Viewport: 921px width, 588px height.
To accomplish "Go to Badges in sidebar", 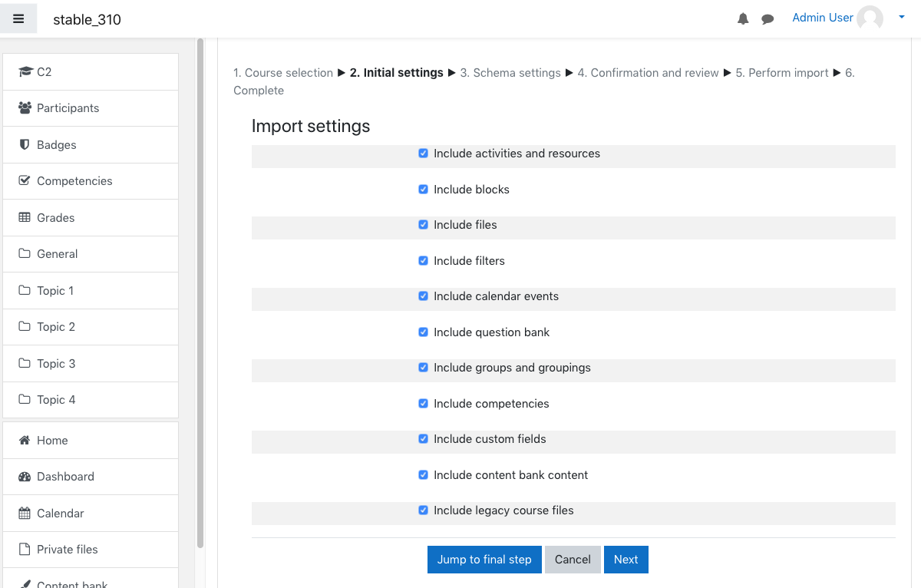I will click(91, 144).
